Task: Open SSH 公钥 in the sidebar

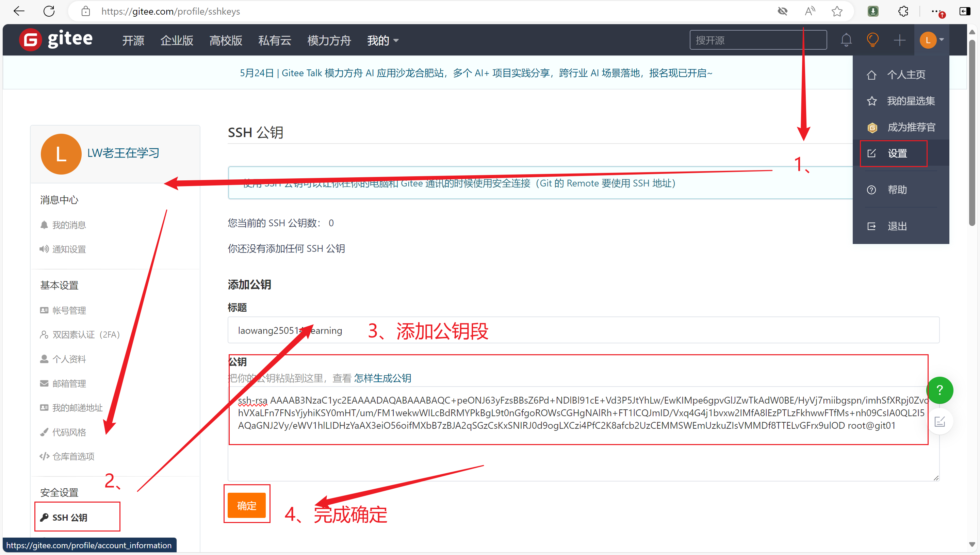Action: [x=69, y=517]
